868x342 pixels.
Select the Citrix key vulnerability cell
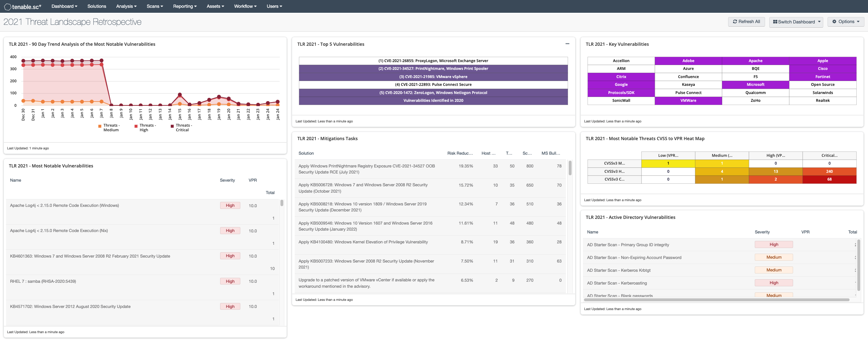(x=621, y=77)
